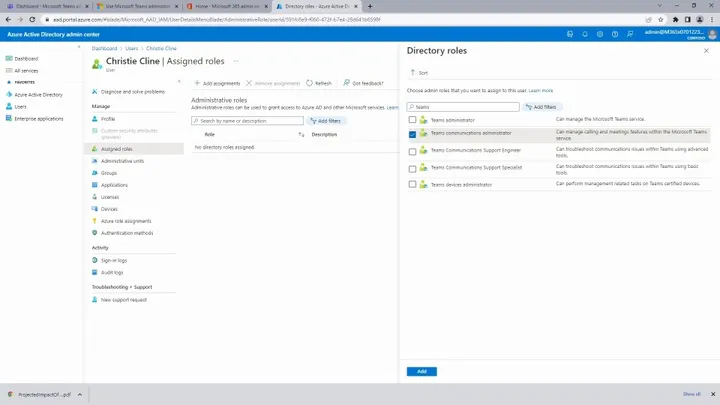Switch to Home - Microsoft 365 admin tab
The height and width of the screenshot is (405, 720).
click(x=227, y=6)
